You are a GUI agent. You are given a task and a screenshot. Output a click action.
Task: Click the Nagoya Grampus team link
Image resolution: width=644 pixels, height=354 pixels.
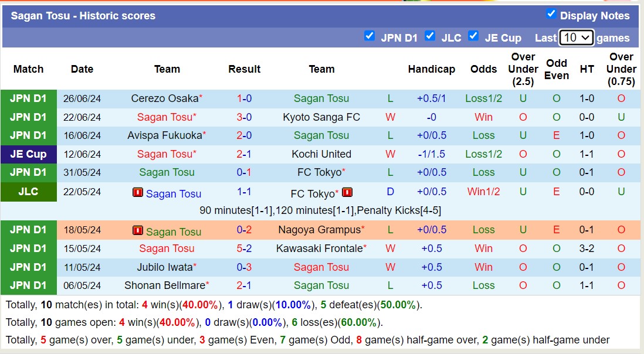tap(319, 230)
